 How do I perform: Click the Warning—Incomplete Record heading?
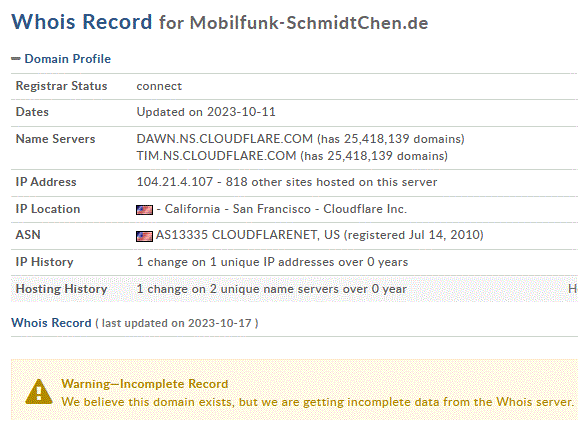(x=145, y=384)
